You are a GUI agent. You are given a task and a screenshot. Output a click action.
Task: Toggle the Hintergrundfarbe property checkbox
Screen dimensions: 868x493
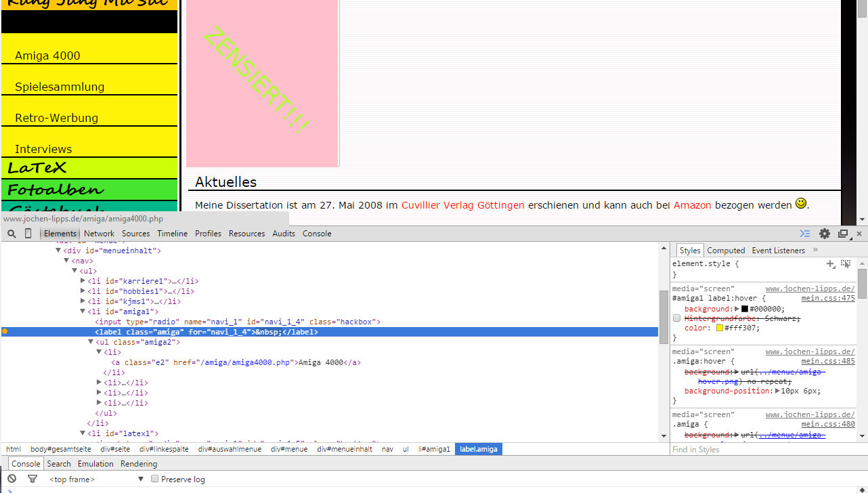pyautogui.click(x=676, y=318)
